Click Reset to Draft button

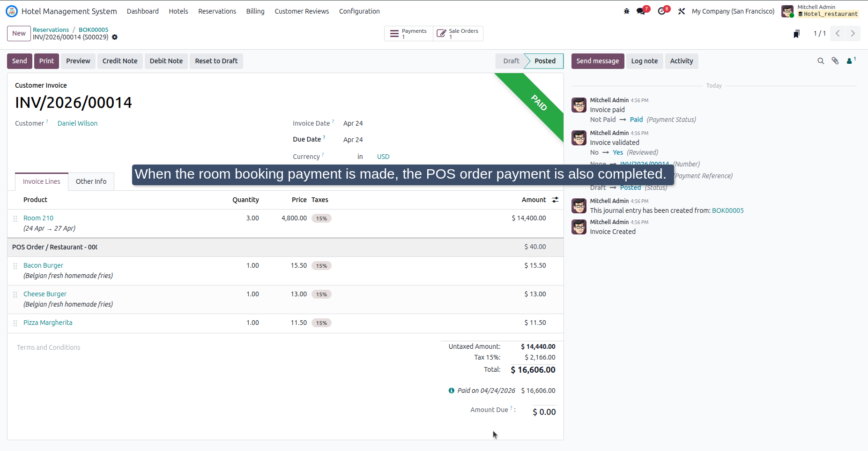click(x=216, y=61)
